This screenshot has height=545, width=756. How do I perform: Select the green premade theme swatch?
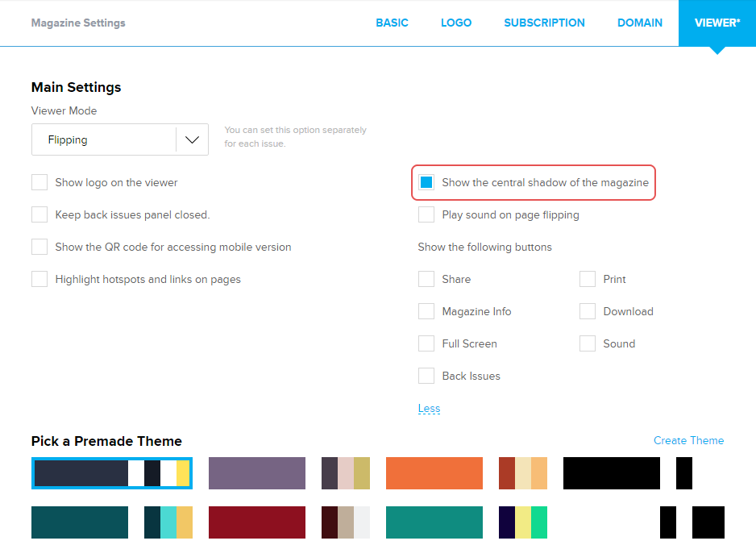434,522
